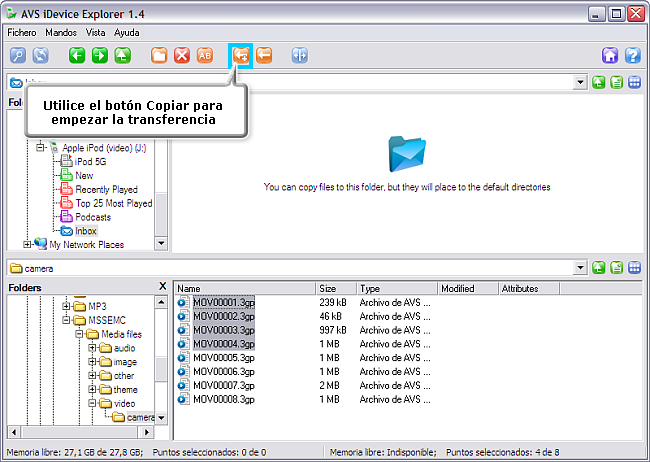Expand the MP3 folder node
The width and height of the screenshot is (650, 462).
(66, 306)
